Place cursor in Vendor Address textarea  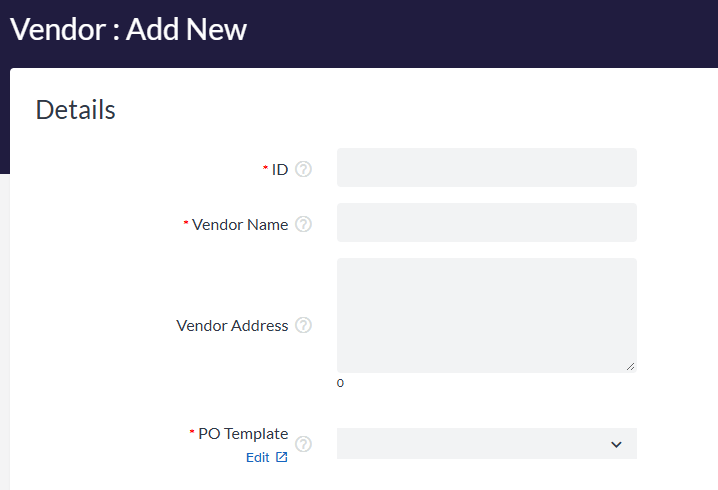coord(486,315)
